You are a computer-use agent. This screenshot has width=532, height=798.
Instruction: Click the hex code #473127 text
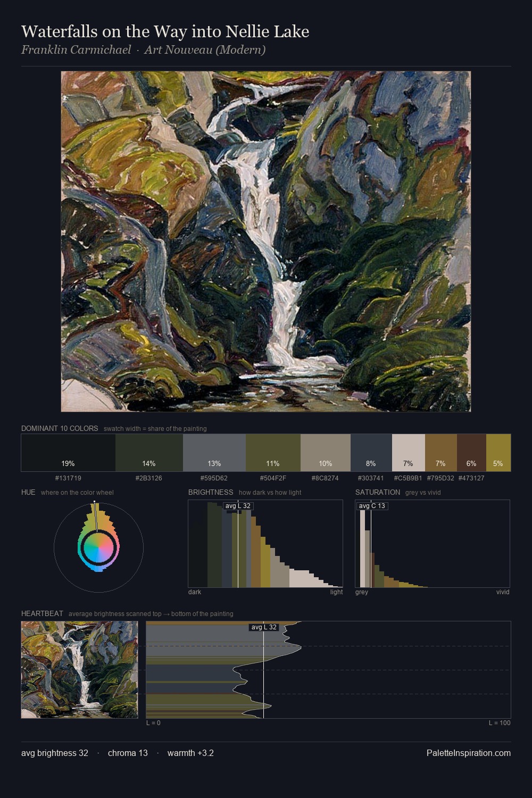click(x=471, y=478)
